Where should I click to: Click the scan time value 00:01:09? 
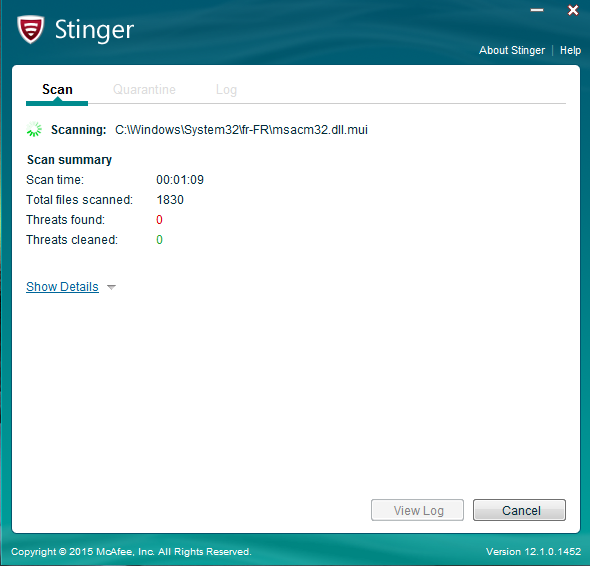tap(180, 180)
